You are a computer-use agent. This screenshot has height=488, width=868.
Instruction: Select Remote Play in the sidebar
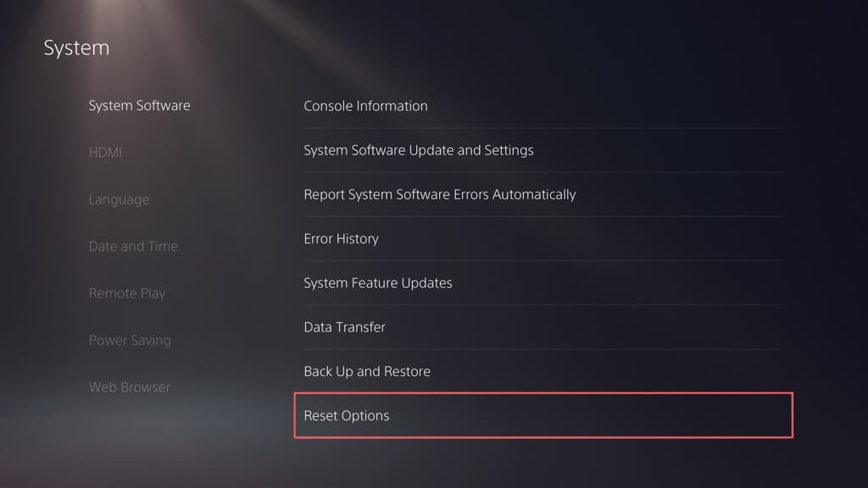pyautogui.click(x=127, y=293)
